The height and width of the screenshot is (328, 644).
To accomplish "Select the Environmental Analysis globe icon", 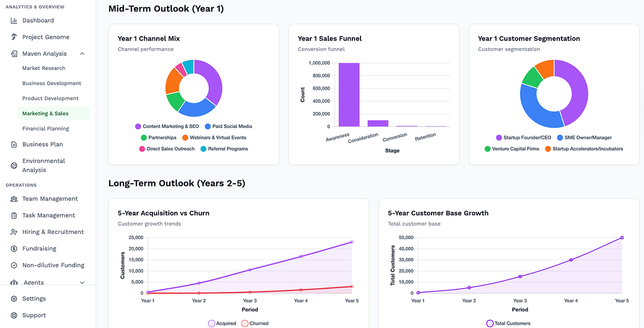I will click(14, 166).
